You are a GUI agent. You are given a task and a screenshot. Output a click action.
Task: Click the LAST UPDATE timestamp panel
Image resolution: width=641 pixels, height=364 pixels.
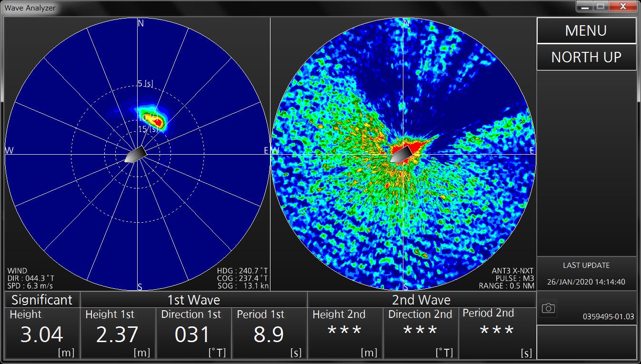click(x=586, y=274)
